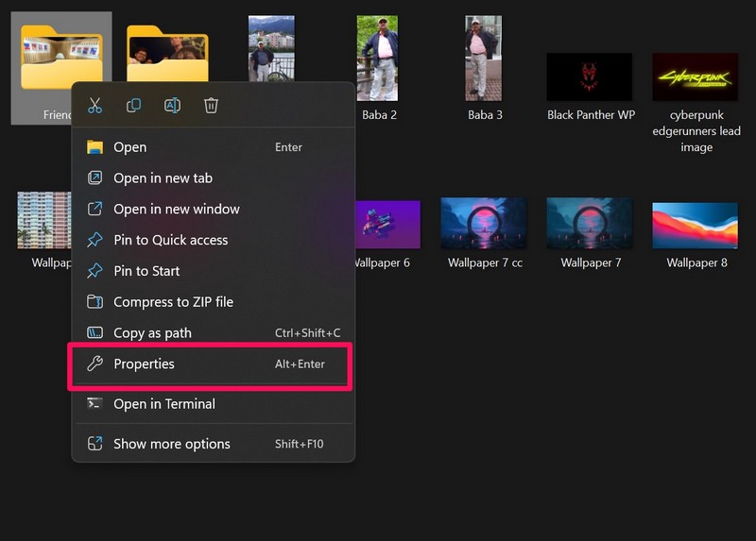Select cyberpunk edgerunners lead image thumbnail
The height and width of the screenshot is (541, 756).
[x=696, y=77]
